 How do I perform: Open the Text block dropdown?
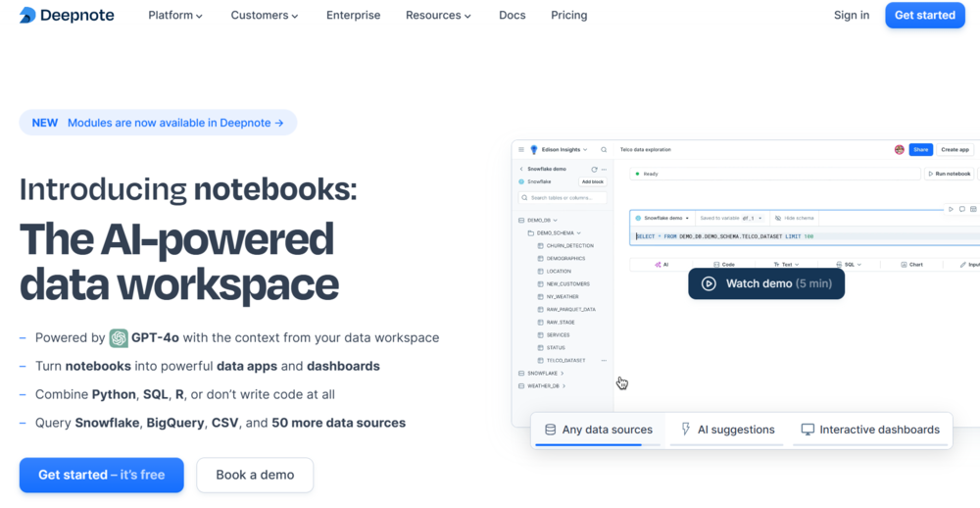coord(786,265)
